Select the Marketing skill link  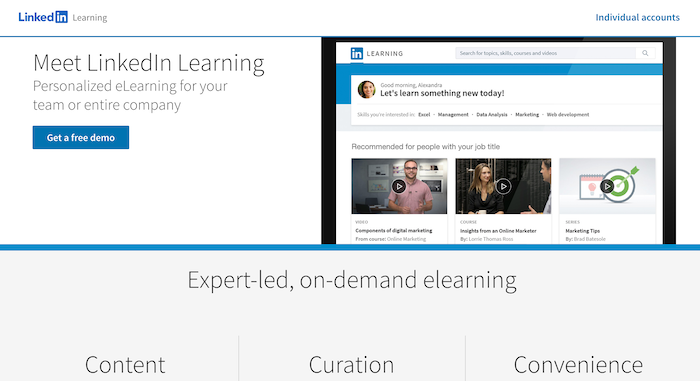click(527, 115)
